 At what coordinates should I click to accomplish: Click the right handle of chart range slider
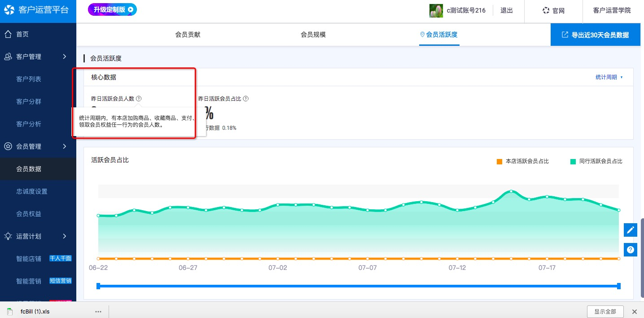(x=619, y=286)
